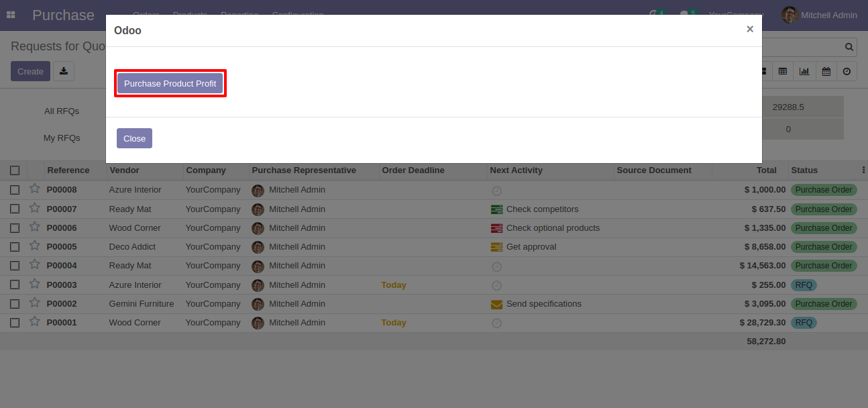Click the 29288.5 dashboard value
The image size is (868, 408).
(x=788, y=107)
